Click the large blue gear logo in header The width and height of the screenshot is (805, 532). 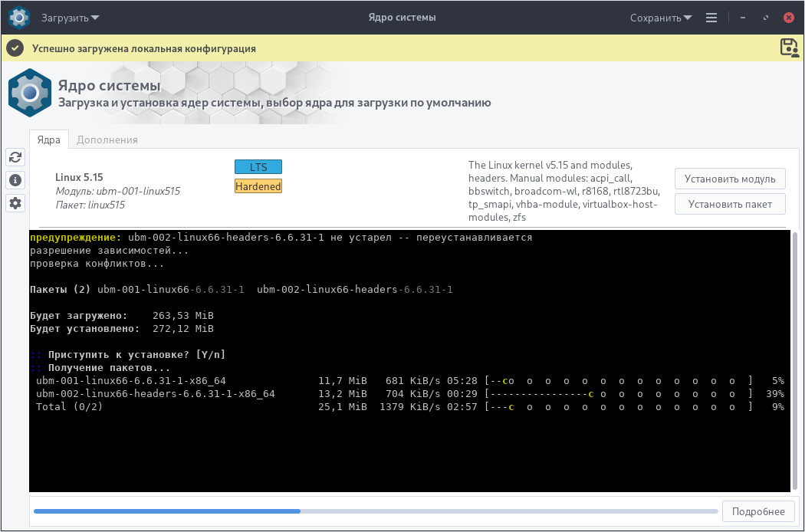[30, 93]
